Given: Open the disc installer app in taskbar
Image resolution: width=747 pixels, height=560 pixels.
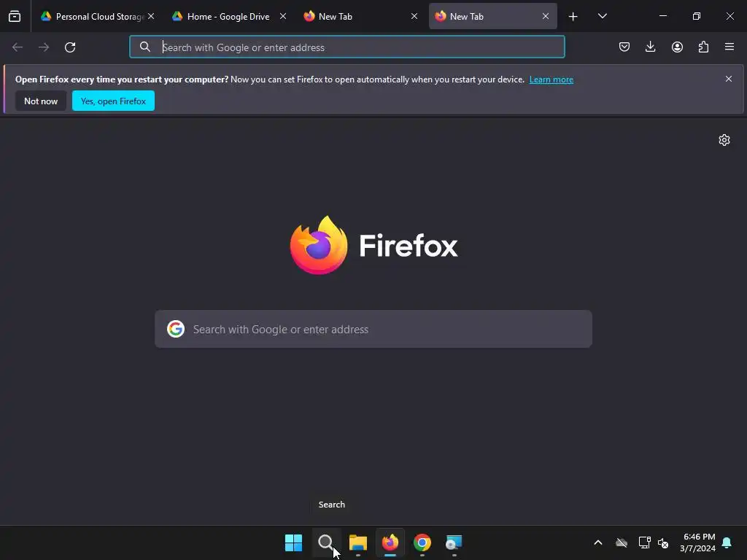Looking at the screenshot, I should pos(454,542).
